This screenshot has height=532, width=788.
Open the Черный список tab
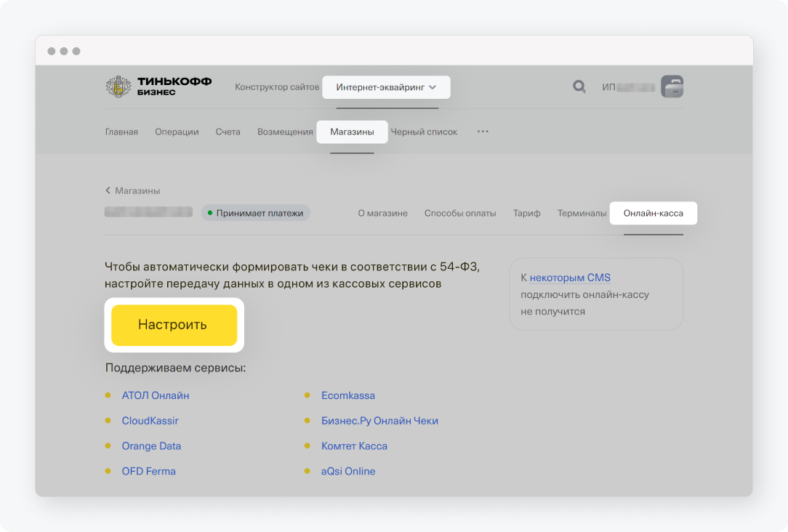click(x=424, y=132)
